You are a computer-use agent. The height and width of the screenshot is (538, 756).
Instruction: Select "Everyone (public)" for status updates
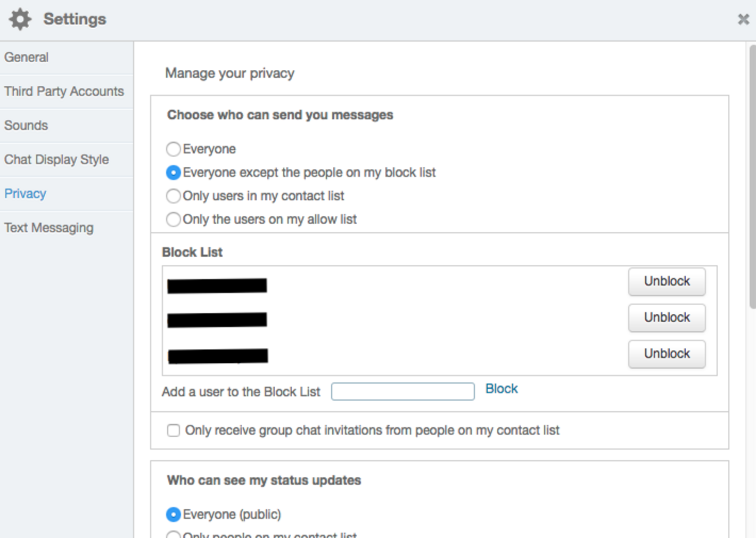(173, 515)
